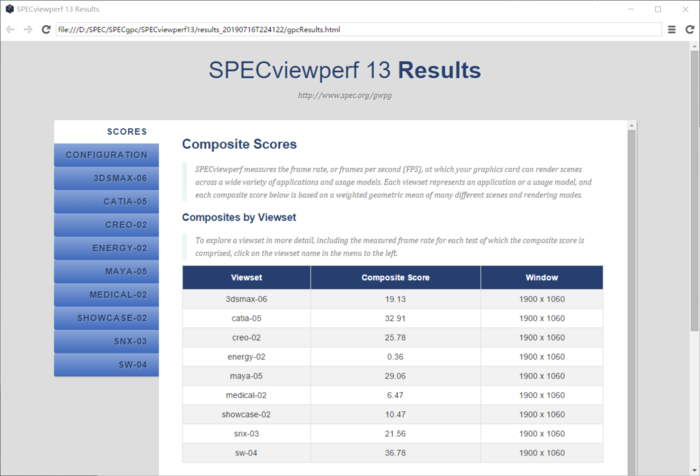
Task: Open the MEDICAL-02 viewset tab
Action: [106, 295]
